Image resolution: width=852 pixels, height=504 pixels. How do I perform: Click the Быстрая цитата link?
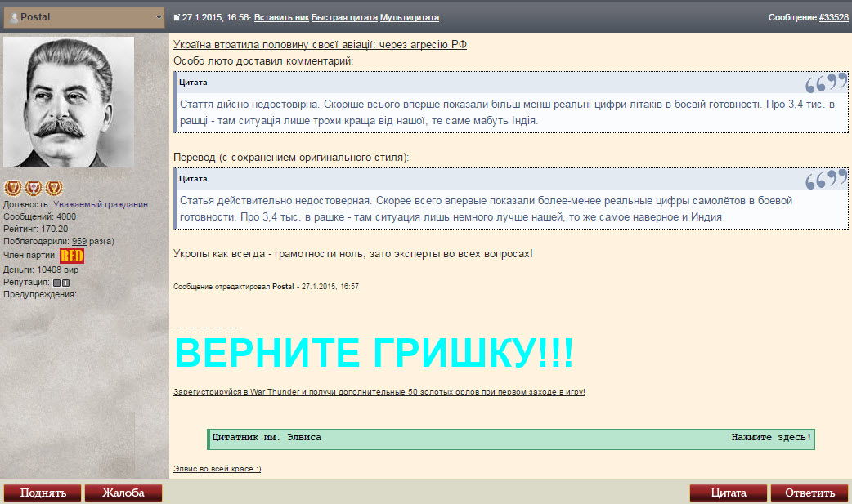click(344, 17)
